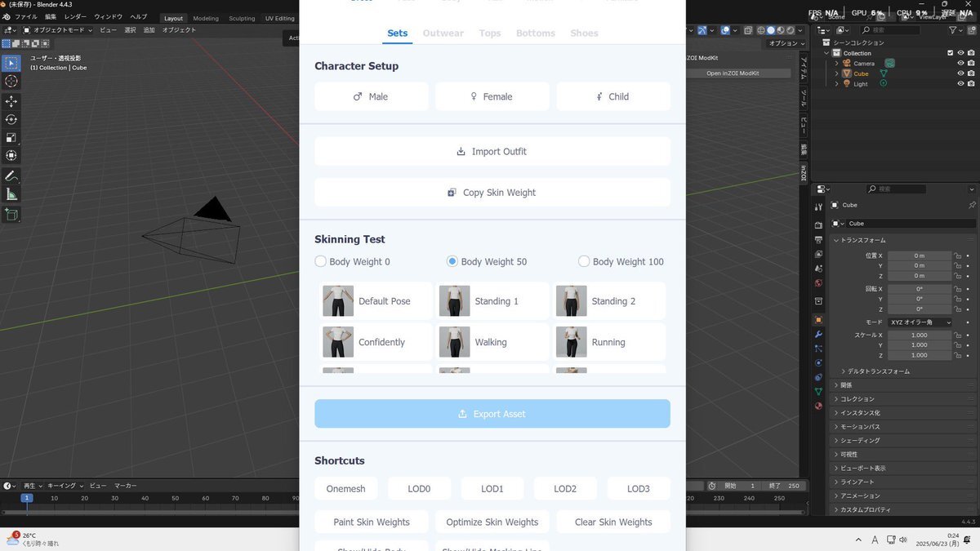Expand the デルタトランスフォーム section
Screen dimensions: 980x551
(876, 371)
